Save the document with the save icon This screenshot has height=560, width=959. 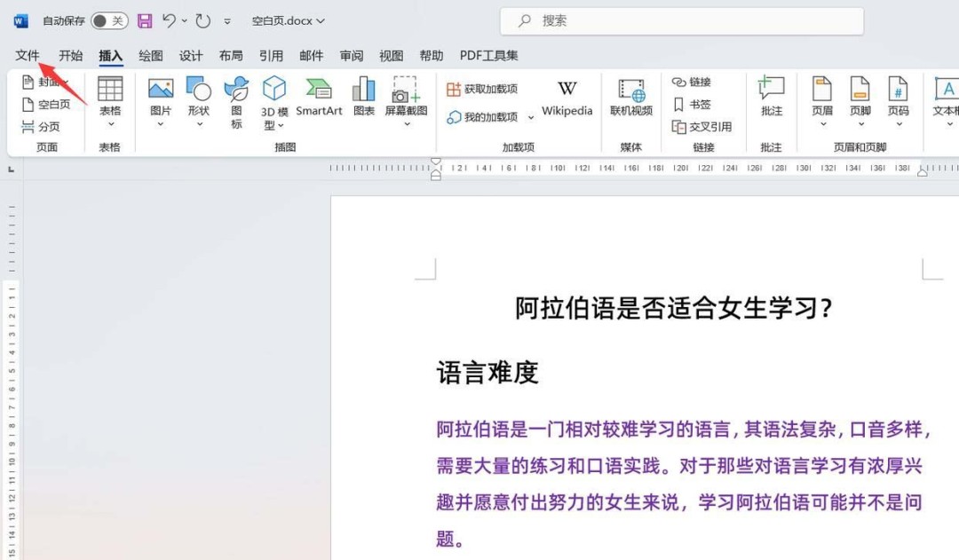click(144, 20)
